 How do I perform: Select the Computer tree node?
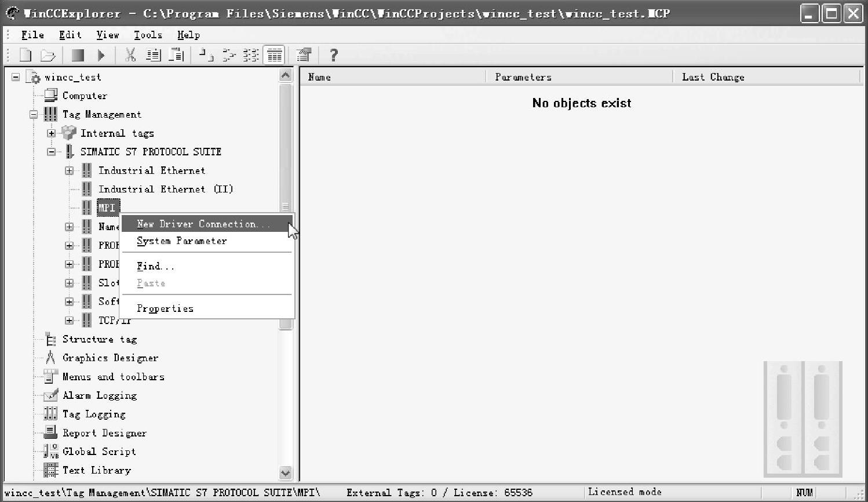85,96
